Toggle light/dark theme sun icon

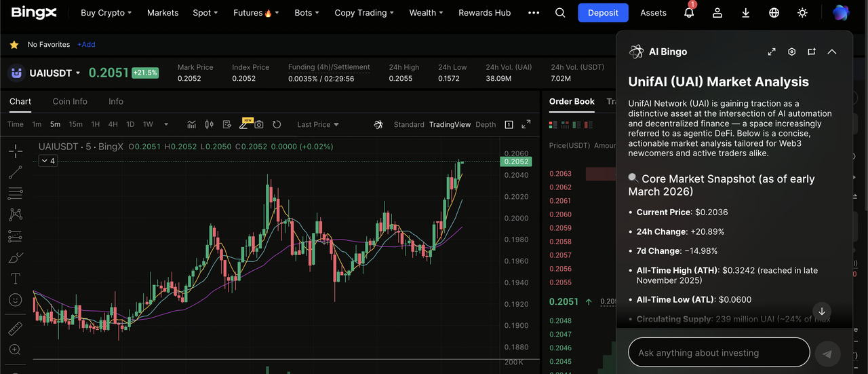click(x=803, y=13)
